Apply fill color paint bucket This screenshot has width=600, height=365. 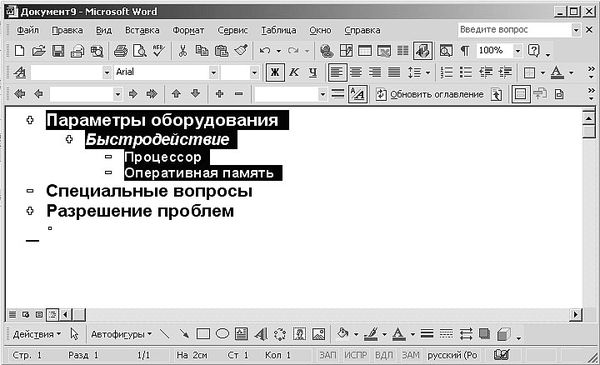tap(342, 334)
